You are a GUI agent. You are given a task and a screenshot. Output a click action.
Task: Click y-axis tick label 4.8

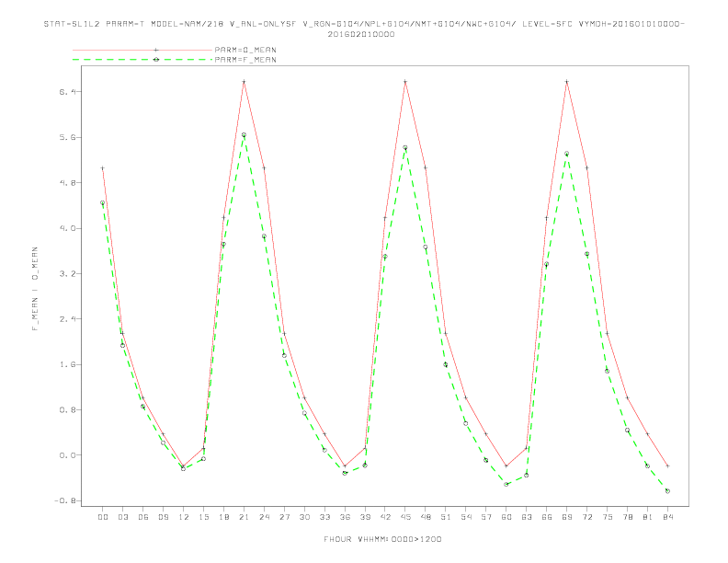pyautogui.click(x=66, y=183)
